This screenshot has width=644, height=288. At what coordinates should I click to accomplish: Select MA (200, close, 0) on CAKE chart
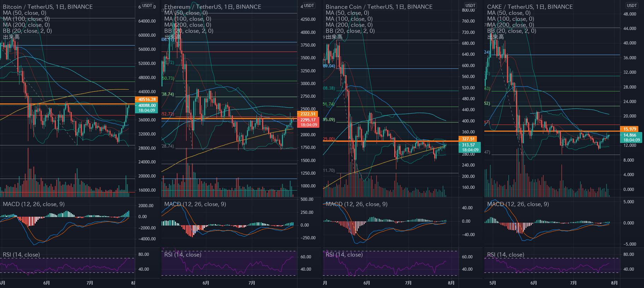click(x=510, y=25)
